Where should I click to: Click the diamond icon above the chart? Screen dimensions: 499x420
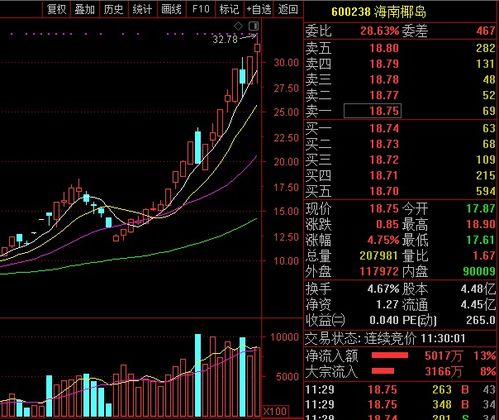click(238, 26)
